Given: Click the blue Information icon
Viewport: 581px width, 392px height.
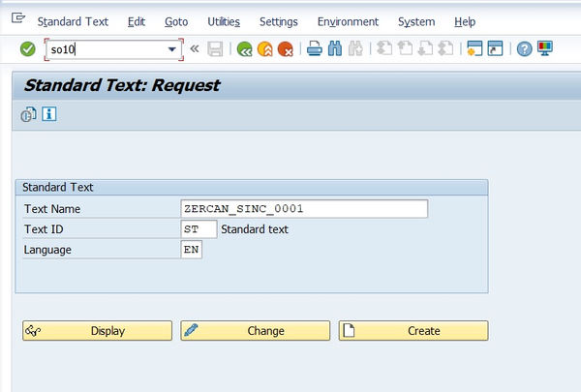Looking at the screenshot, I should click(x=49, y=114).
